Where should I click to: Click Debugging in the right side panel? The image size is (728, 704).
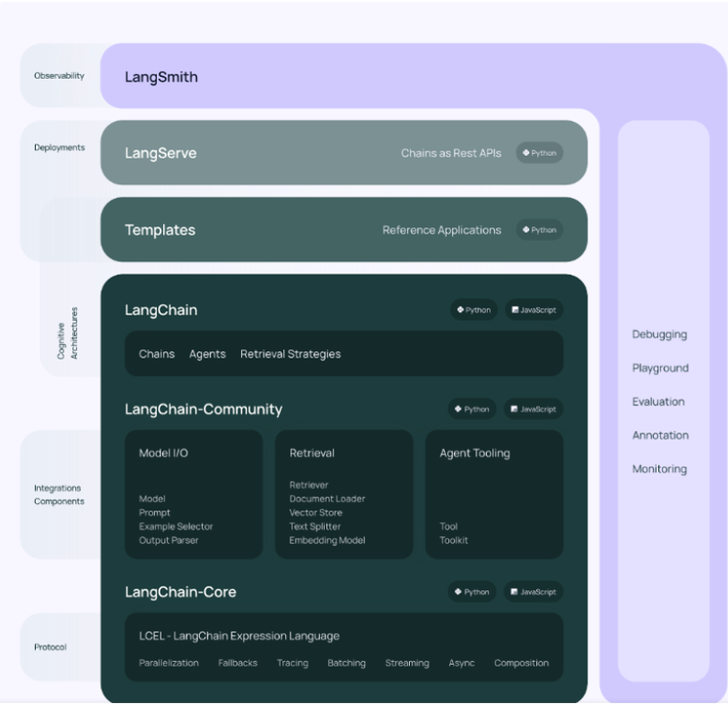(659, 335)
